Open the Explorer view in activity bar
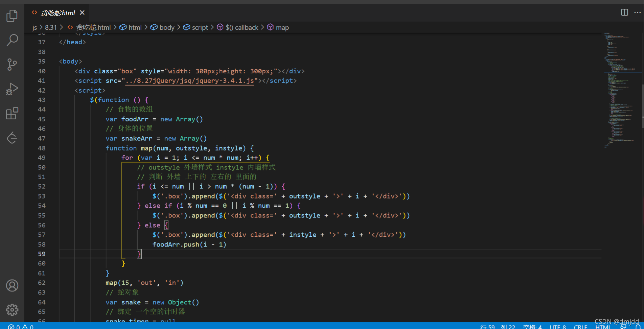Image resolution: width=644 pixels, height=329 pixels. tap(12, 16)
